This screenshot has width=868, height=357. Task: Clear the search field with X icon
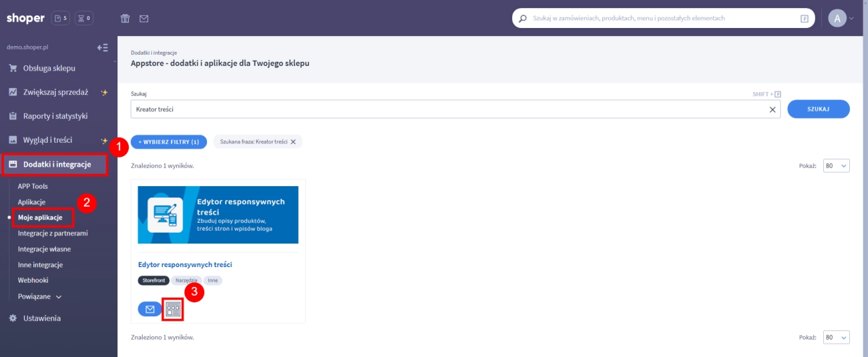(773, 109)
